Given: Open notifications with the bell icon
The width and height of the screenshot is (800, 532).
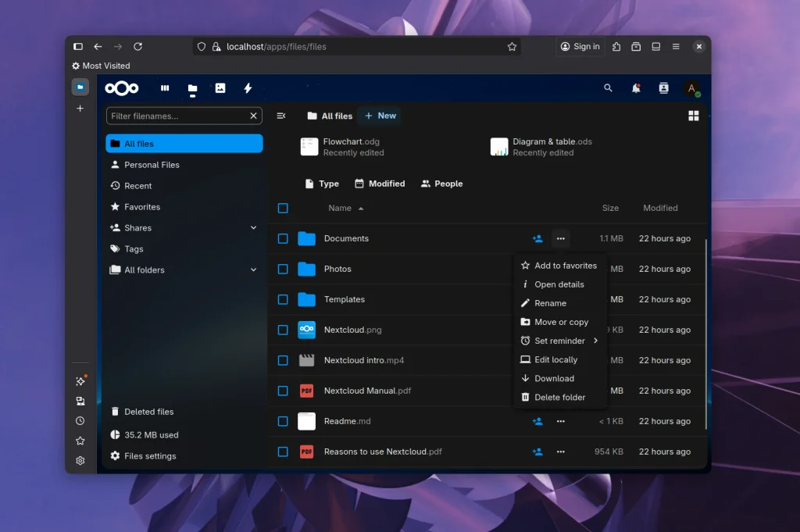Looking at the screenshot, I should [636, 88].
